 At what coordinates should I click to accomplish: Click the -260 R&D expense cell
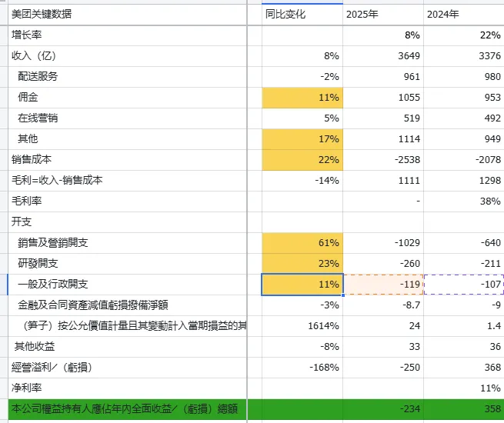[383, 264]
